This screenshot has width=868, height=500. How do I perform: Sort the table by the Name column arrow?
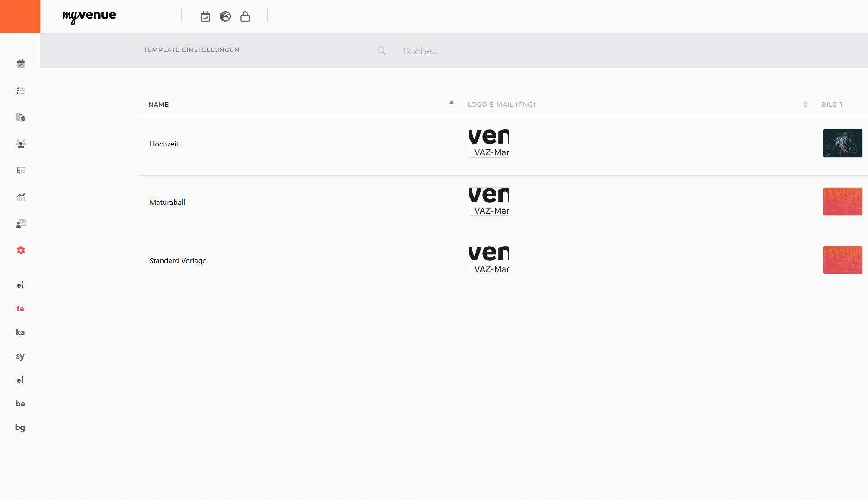click(452, 102)
